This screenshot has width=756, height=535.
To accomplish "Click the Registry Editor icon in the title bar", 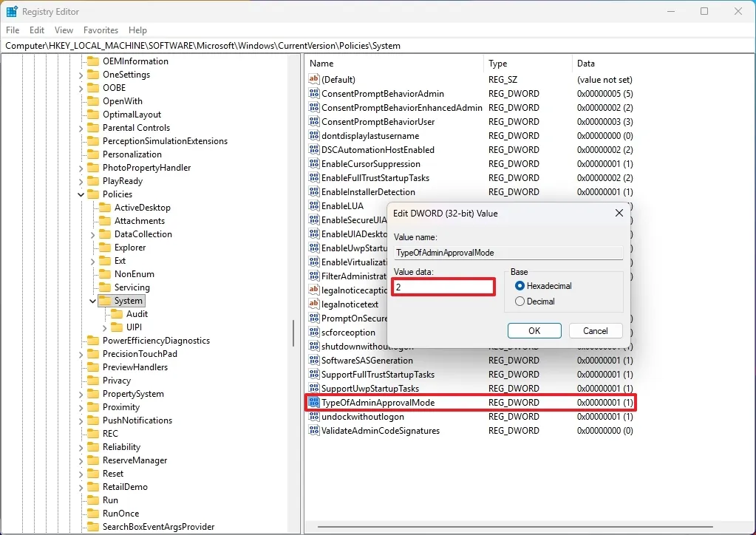I will [x=11, y=11].
